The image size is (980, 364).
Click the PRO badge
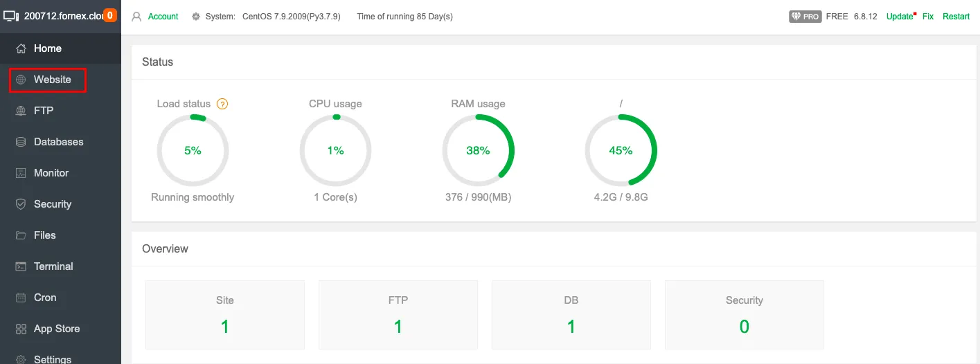pos(805,17)
